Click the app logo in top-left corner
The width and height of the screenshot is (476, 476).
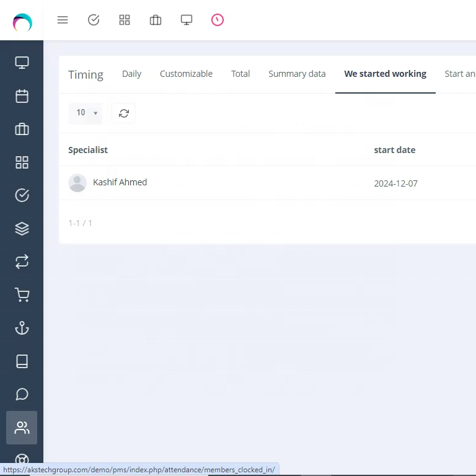[x=22, y=22]
